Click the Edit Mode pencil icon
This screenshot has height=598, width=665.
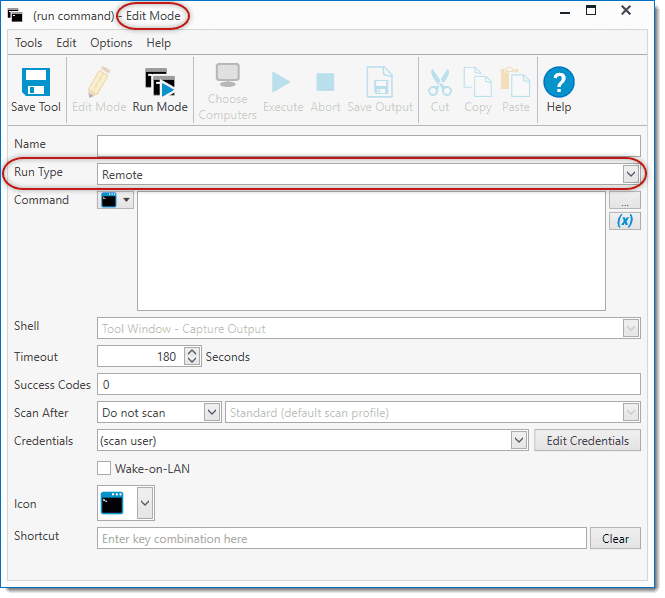99,82
